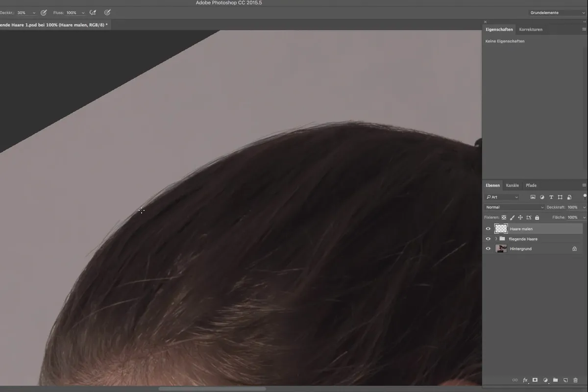Filter layers by adjustment layers icon
This screenshot has width=588, height=392.
[x=542, y=197]
